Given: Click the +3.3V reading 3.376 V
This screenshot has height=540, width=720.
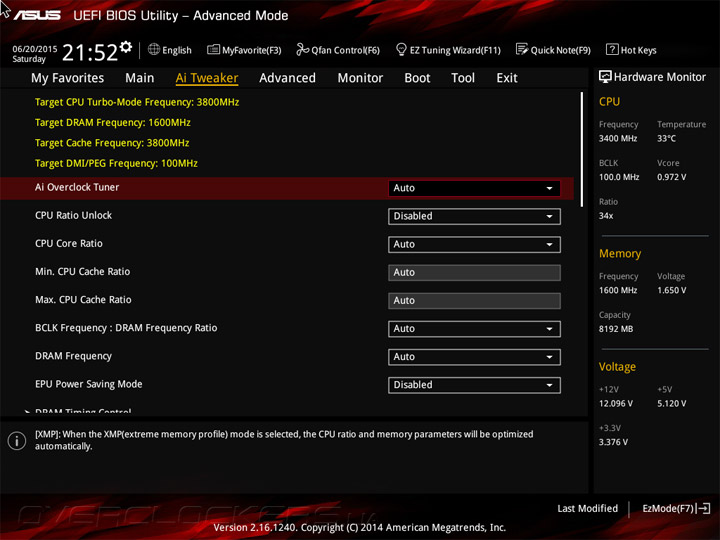Looking at the screenshot, I should point(613,442).
